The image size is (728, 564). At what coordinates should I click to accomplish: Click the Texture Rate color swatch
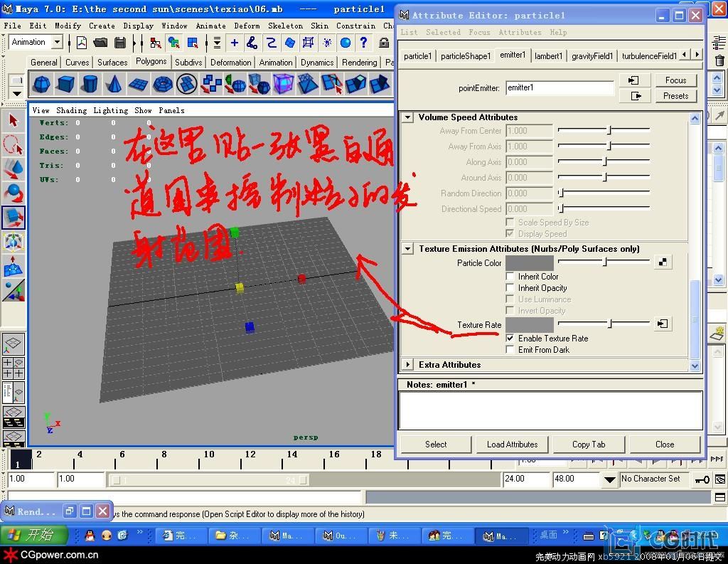[529, 324]
